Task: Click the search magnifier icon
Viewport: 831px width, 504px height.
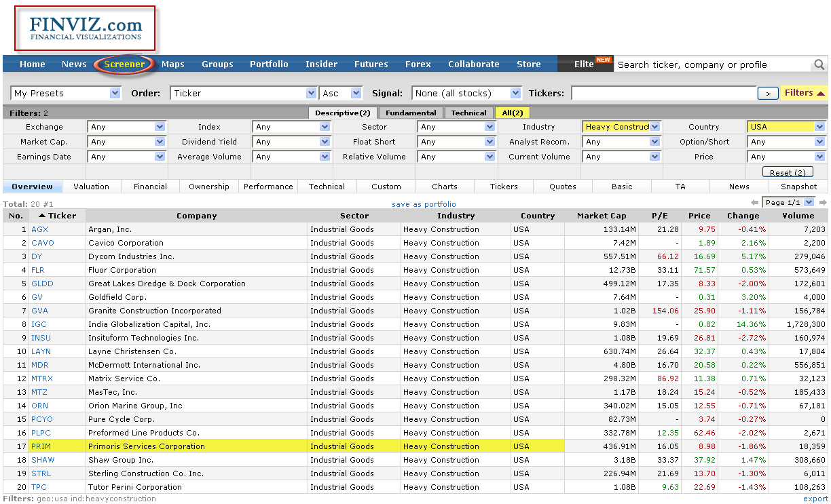Action: click(819, 64)
